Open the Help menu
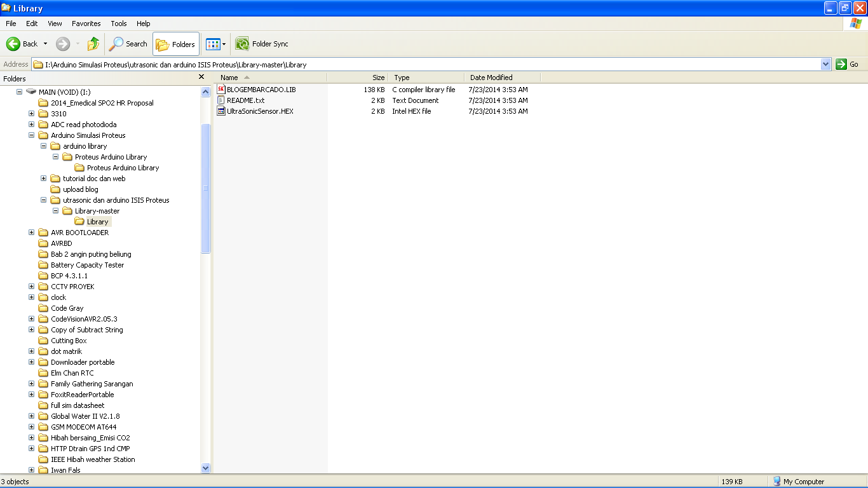This screenshot has height=488, width=868. click(144, 24)
